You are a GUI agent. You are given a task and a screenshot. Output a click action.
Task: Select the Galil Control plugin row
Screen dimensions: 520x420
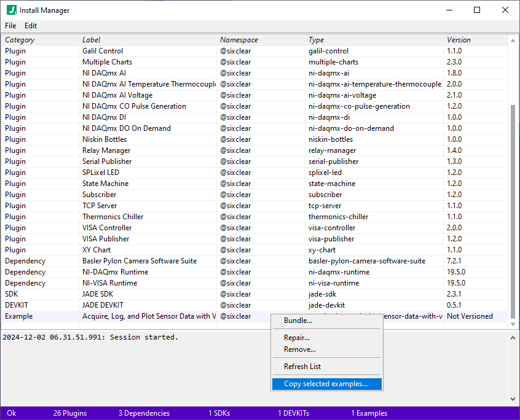tap(123, 50)
